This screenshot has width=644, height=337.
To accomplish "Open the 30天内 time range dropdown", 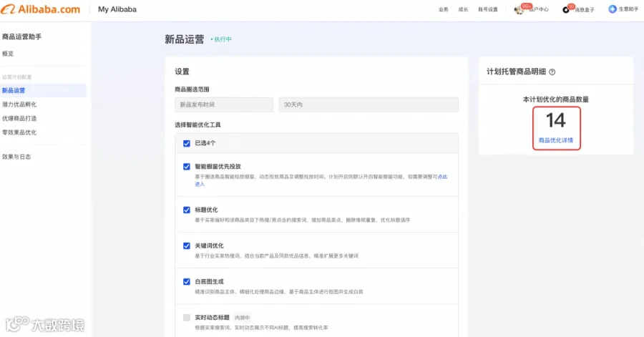I will [369, 104].
